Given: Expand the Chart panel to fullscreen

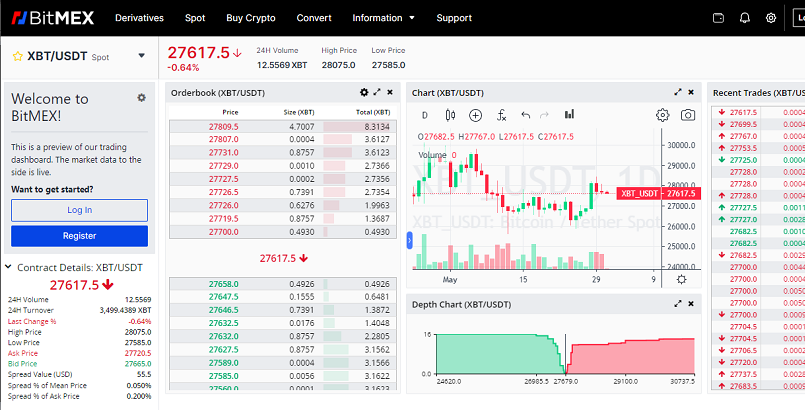Looking at the screenshot, I should [x=678, y=92].
